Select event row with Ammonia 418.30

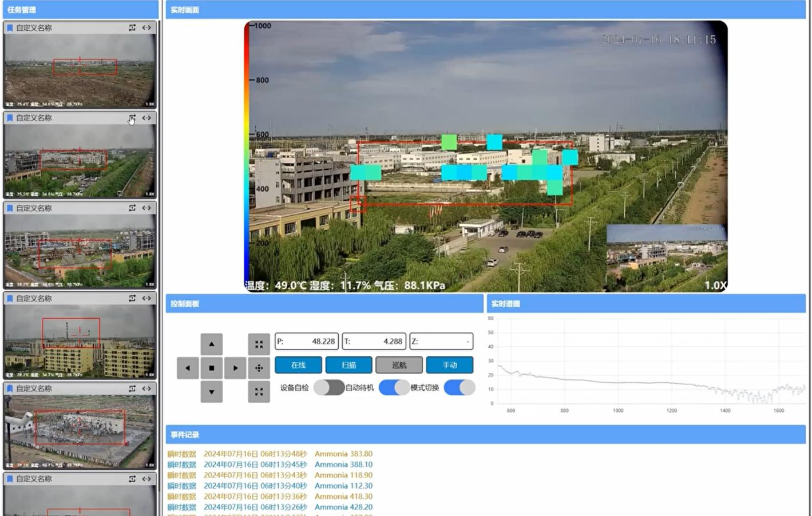pyautogui.click(x=270, y=497)
